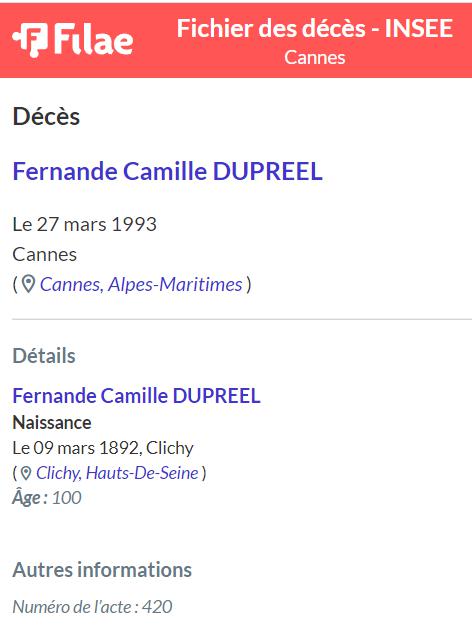Click the bold Naissance label
Viewport: 472px width, 628px height.
(x=52, y=423)
